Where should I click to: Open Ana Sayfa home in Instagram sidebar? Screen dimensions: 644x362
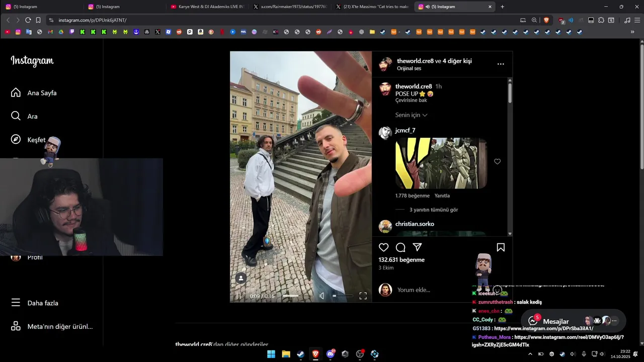(x=34, y=93)
